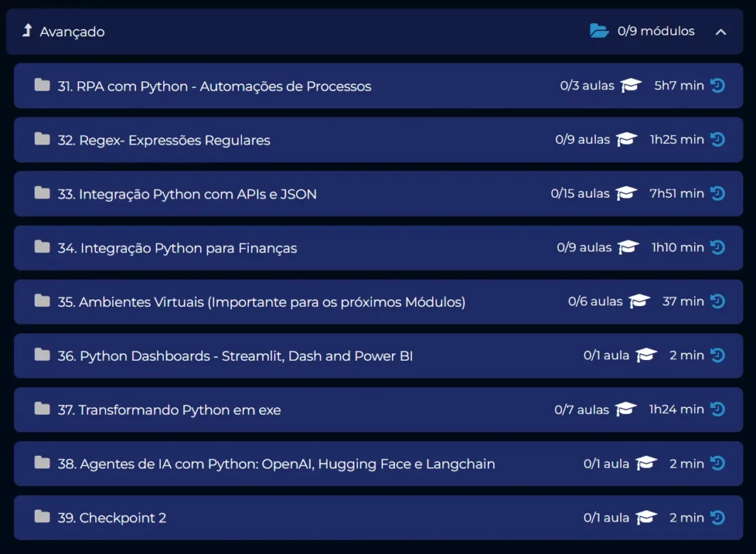
Task: Click the 0/3 aulas lesson count
Action: pos(587,86)
